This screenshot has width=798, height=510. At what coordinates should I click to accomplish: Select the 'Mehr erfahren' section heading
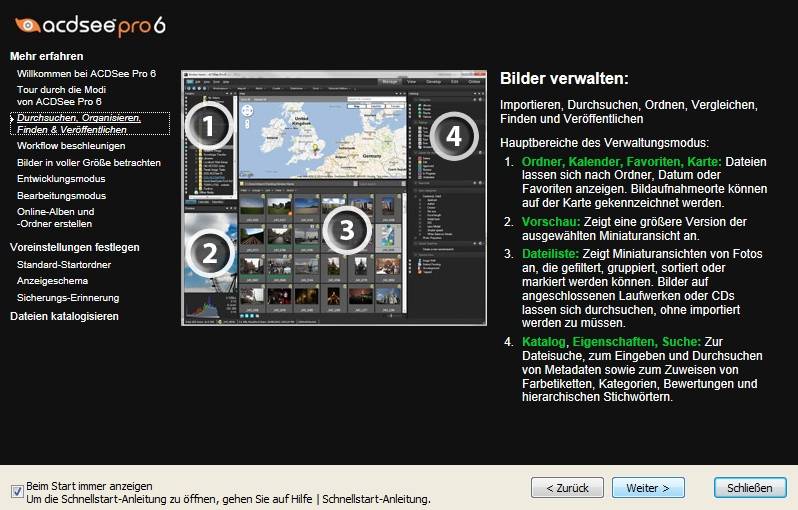(x=46, y=56)
